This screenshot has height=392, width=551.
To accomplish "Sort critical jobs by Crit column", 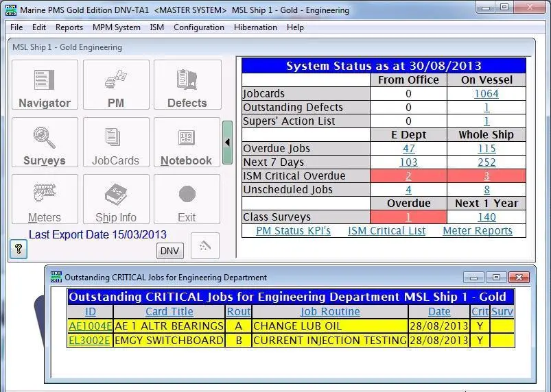I will (x=480, y=311).
